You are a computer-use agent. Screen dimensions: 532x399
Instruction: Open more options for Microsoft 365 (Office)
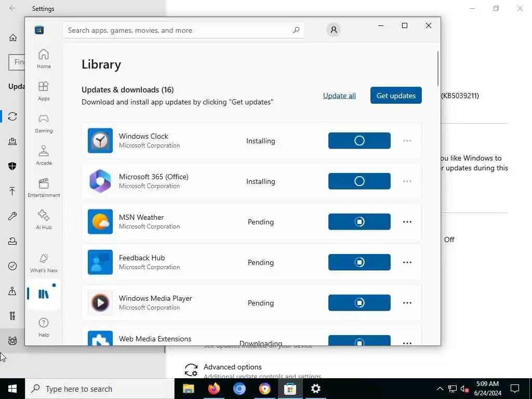coord(407,181)
